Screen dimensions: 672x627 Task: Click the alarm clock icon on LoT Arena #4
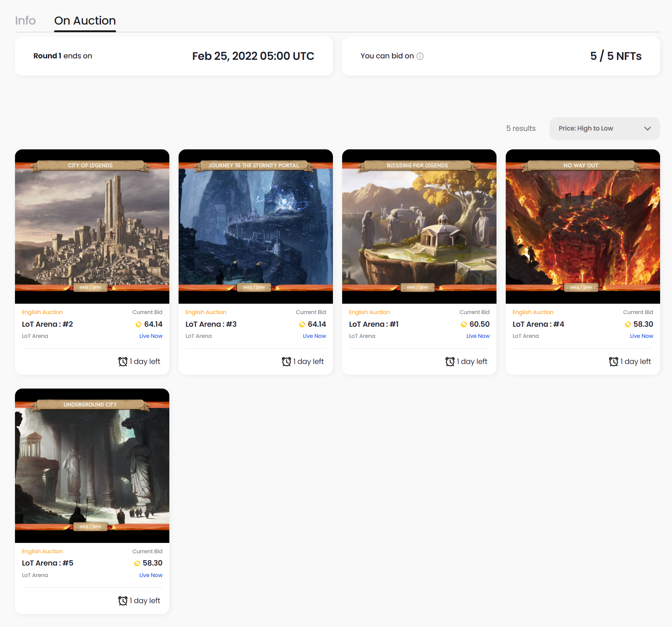(x=614, y=362)
